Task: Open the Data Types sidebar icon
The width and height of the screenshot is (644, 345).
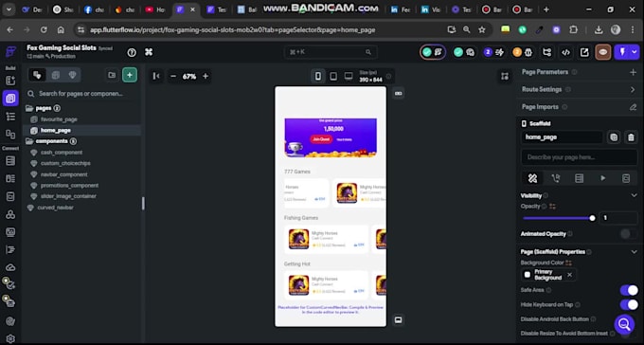Action: [x=10, y=178]
